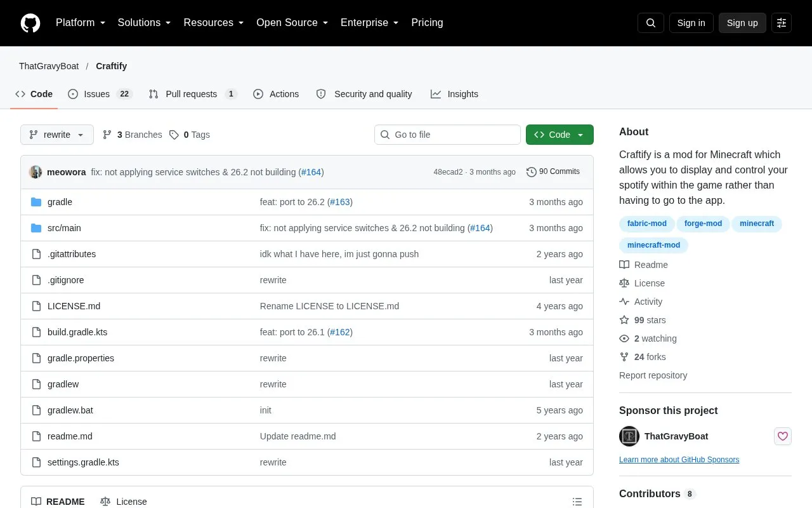Expand the Solutions dropdown menu
Screen dimensions: 812x508
(145, 23)
